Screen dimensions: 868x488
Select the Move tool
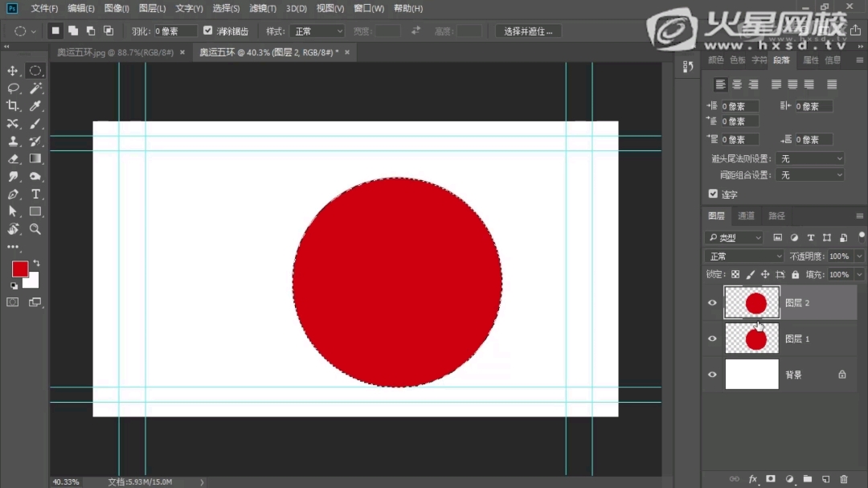coord(13,71)
